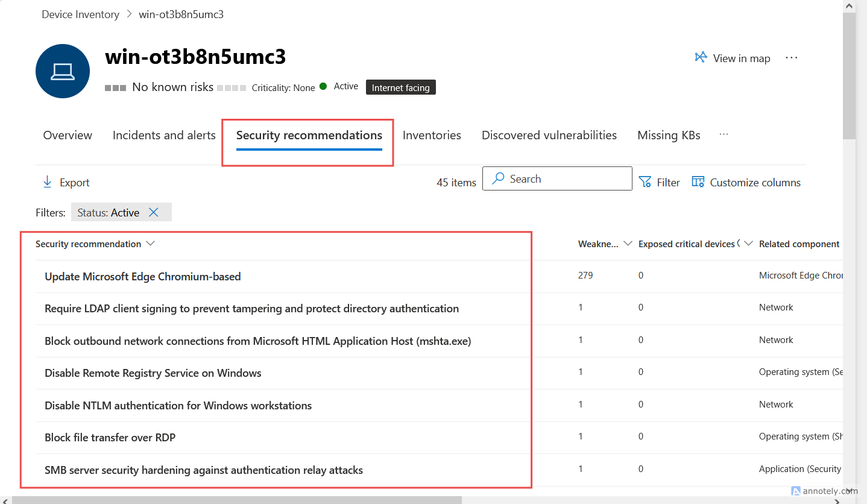The width and height of the screenshot is (867, 504).
Task: Click the Internet facing tag
Action: click(401, 87)
